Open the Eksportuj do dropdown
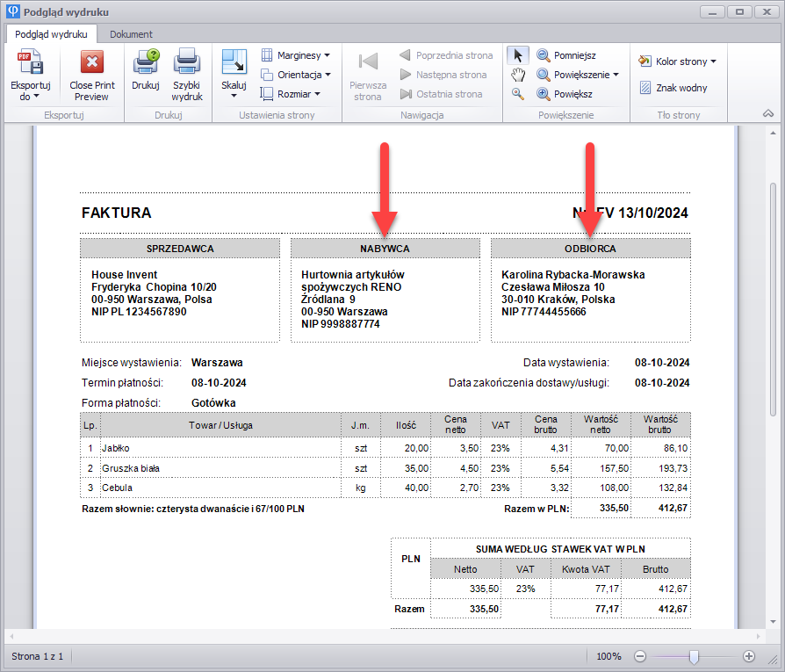785x672 pixels. pyautogui.click(x=31, y=90)
